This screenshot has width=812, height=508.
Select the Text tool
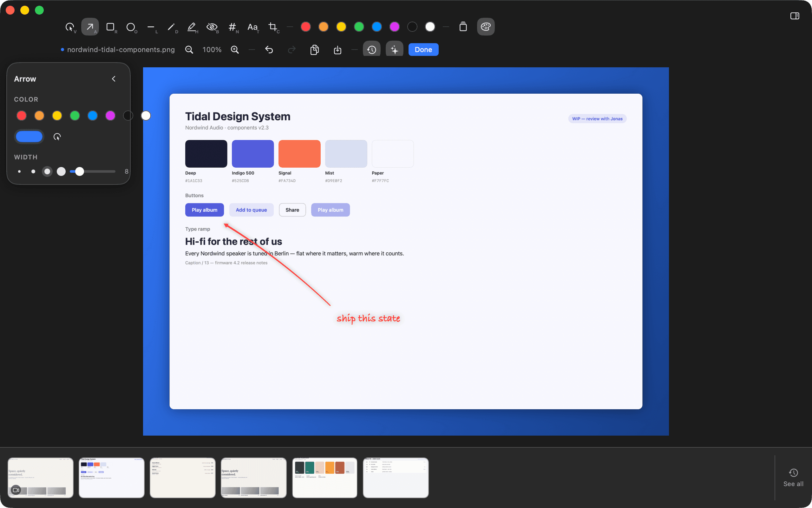[x=253, y=27]
